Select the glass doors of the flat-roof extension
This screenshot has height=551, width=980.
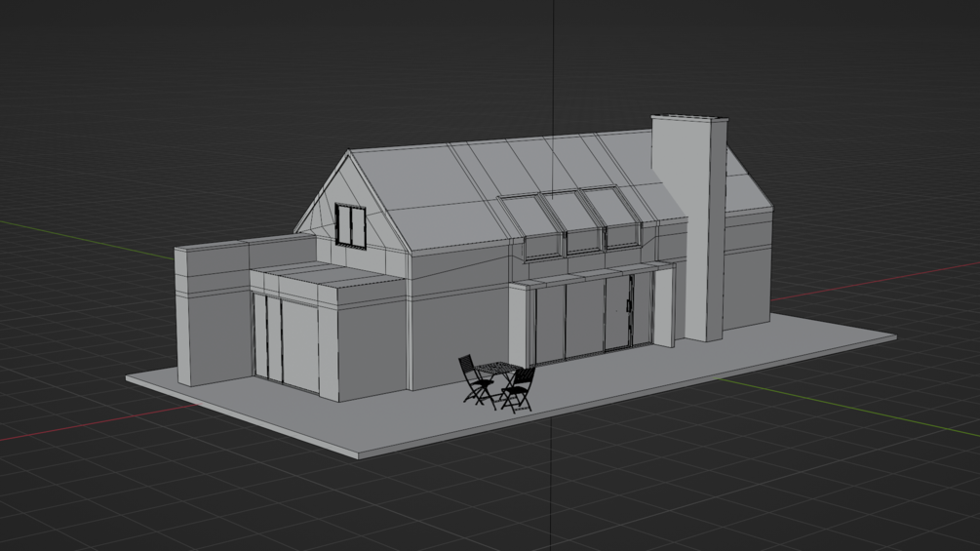pos(286,341)
